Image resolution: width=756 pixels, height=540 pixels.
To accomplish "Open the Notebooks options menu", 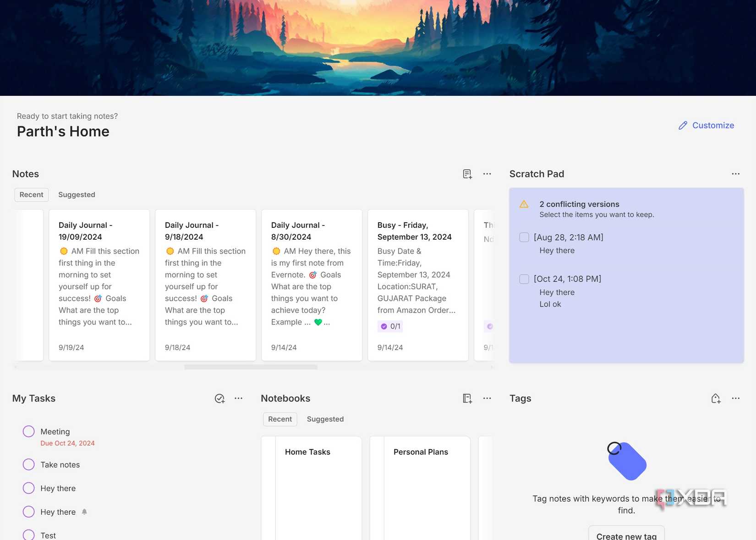I will 487,398.
